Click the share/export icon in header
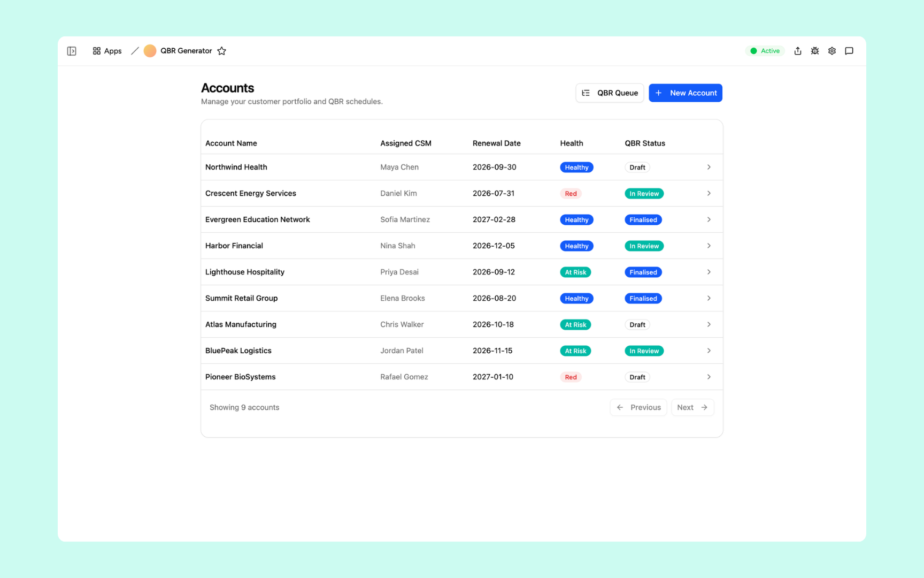The width and height of the screenshot is (924, 578). tap(797, 51)
